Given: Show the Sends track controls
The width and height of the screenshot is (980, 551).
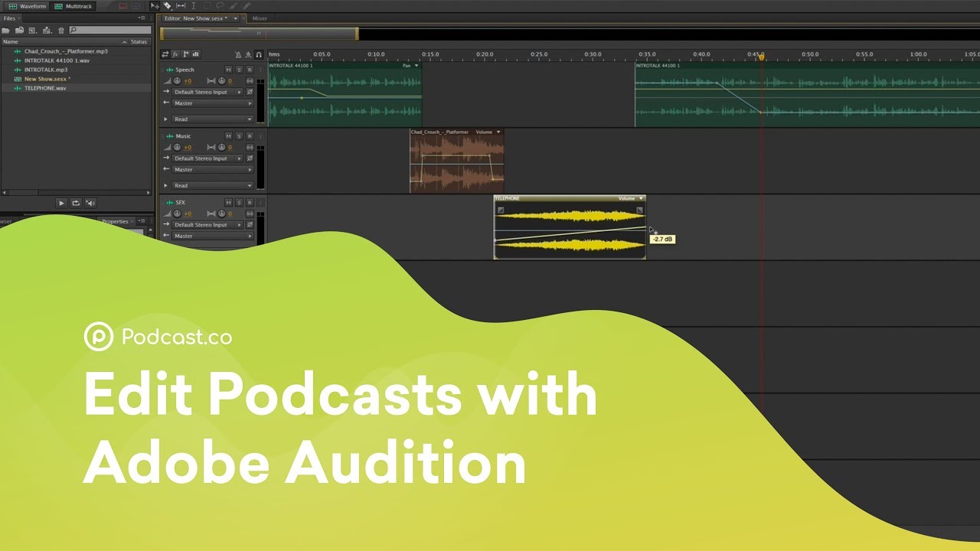Looking at the screenshot, I should point(185,54).
